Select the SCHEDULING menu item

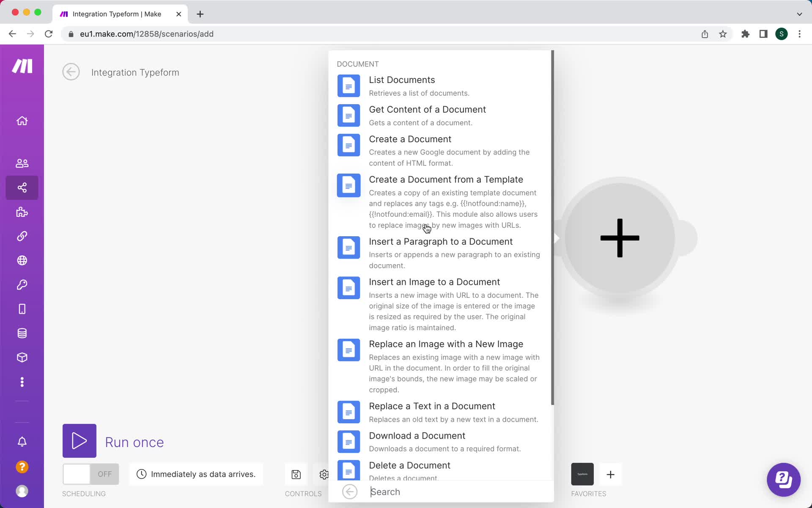pos(84,493)
